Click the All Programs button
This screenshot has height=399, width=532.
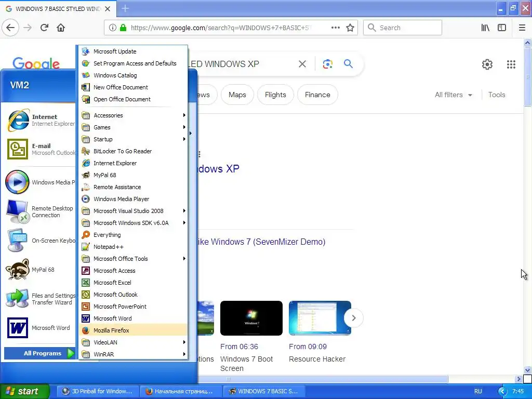[39, 353]
